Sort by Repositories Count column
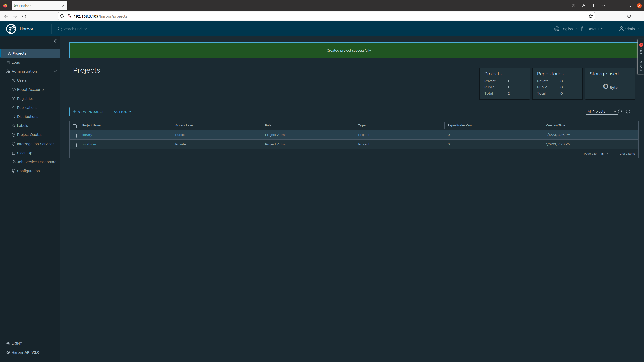This screenshot has height=362, width=644. [x=461, y=125]
